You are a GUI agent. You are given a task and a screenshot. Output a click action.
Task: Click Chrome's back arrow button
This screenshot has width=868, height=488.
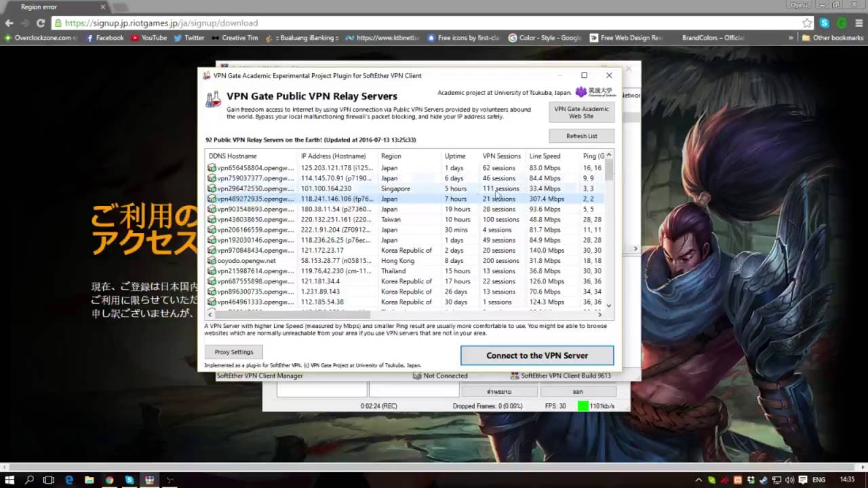coord(9,23)
